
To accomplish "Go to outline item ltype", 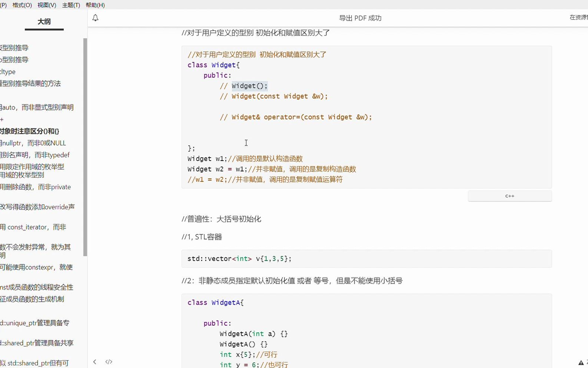I will (x=8, y=72).
